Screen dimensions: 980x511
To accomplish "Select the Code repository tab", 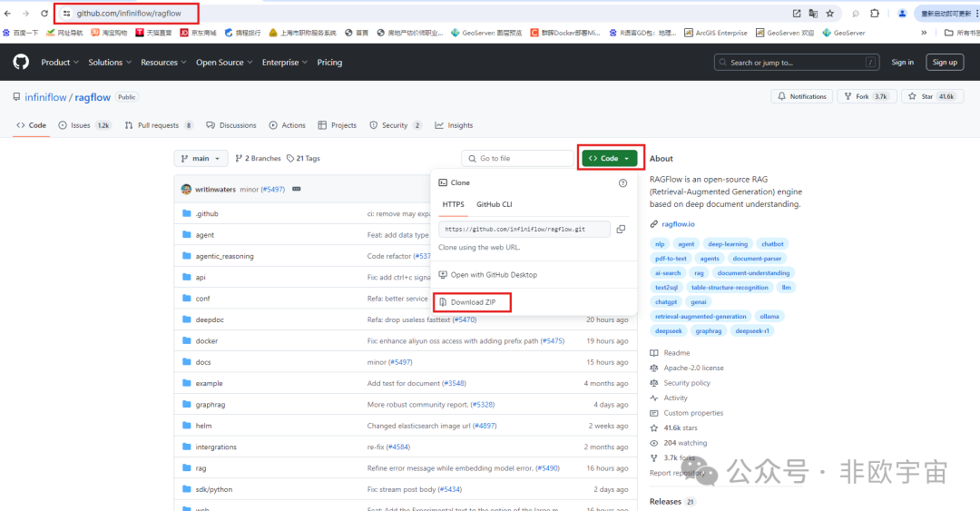I will (31, 125).
